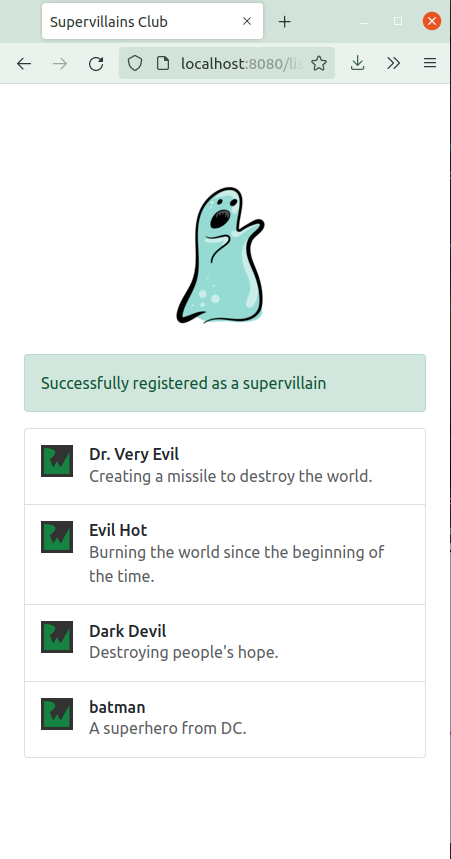451x859 pixels.
Task: Open a new tab with plus
Action: (x=284, y=22)
